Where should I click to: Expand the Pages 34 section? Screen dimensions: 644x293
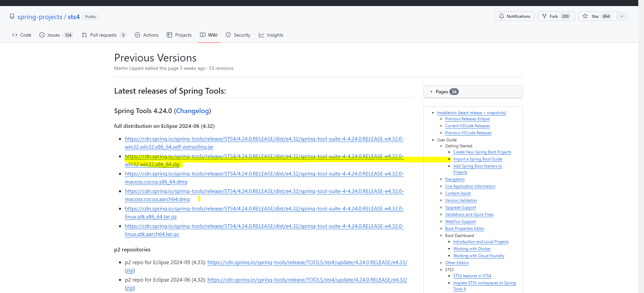tap(473, 92)
